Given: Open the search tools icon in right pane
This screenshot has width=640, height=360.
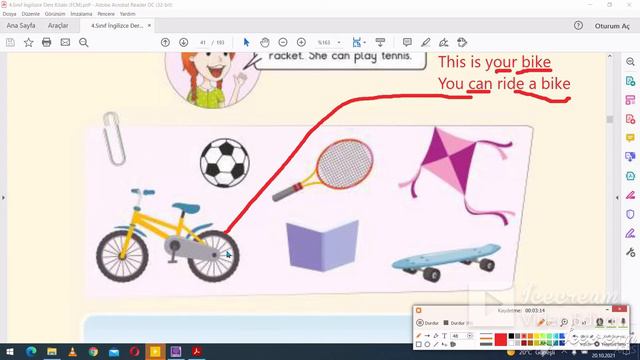Looking at the screenshot, I should click(630, 62).
